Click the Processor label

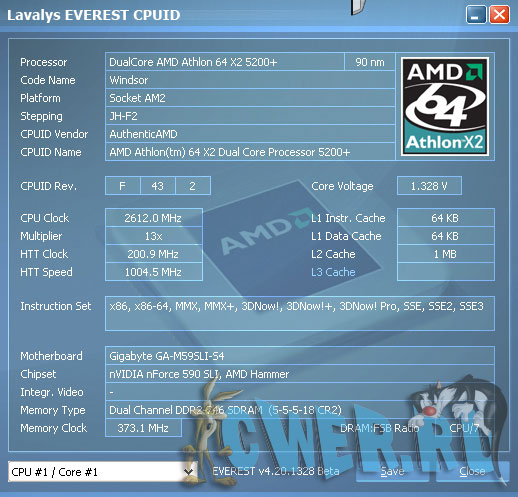[44, 62]
